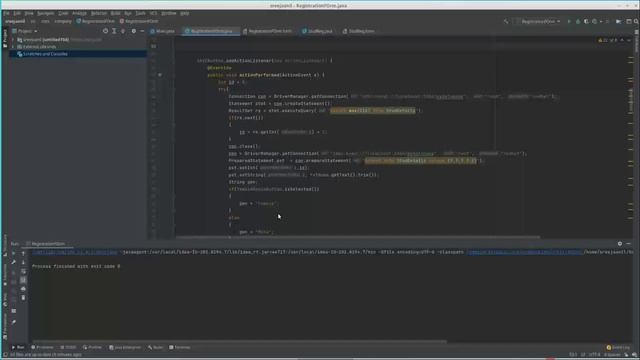The height and width of the screenshot is (360, 640).
Task: Click company breadcrumb in navigation bar
Action: [x=63, y=21]
